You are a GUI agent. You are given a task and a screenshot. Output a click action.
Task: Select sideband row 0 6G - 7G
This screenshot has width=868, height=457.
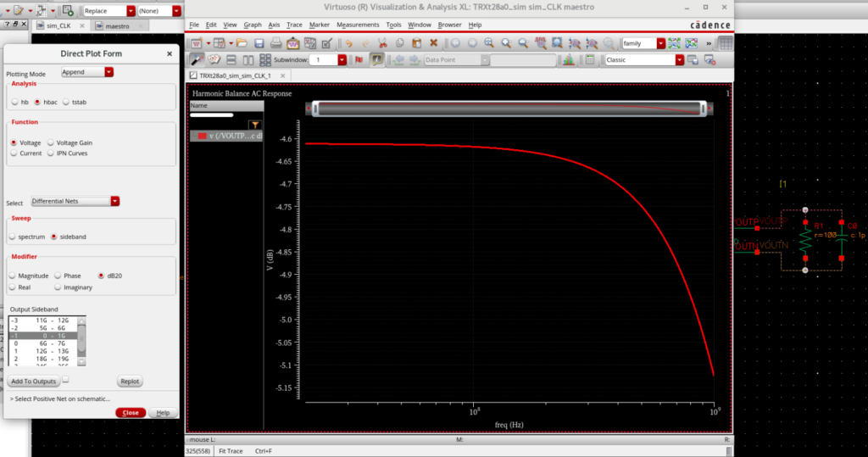click(x=43, y=343)
